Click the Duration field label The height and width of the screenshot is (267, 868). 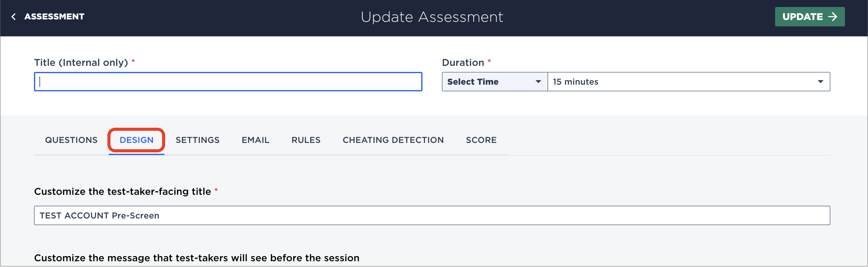click(x=463, y=62)
